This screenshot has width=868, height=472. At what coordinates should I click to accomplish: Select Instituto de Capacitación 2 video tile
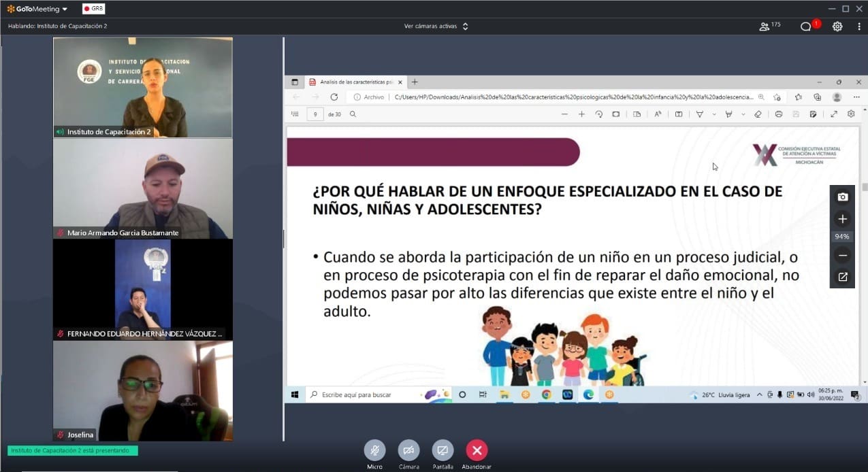pyautogui.click(x=143, y=87)
